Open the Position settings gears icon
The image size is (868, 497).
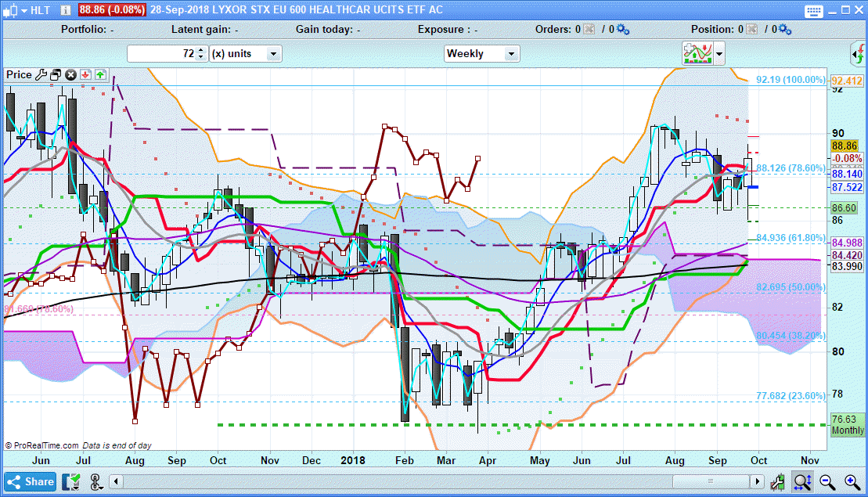click(785, 29)
